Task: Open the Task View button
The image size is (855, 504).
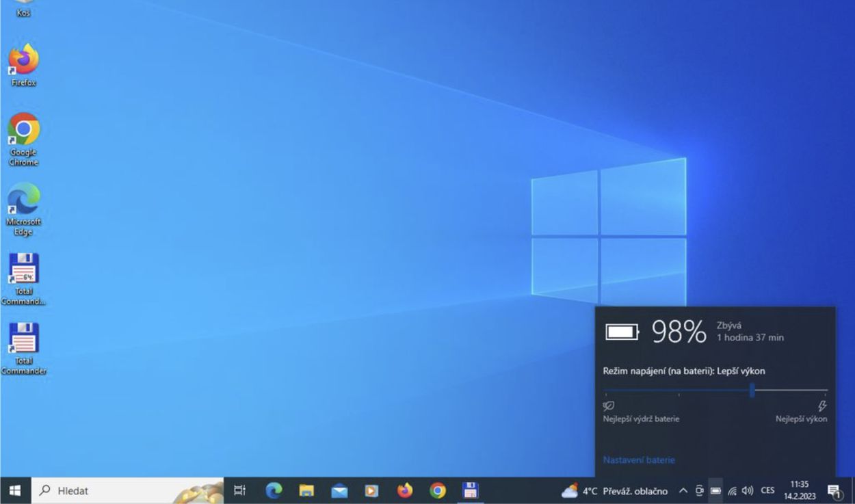Action: click(239, 490)
